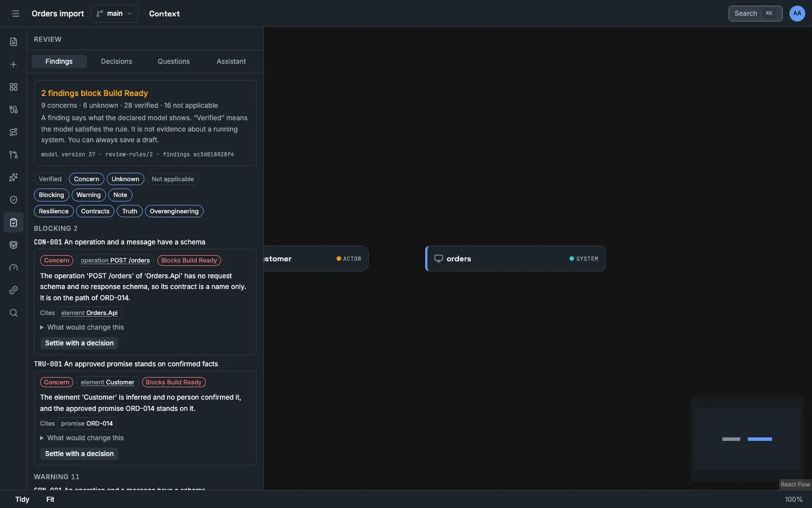The image size is (812, 508).
Task: Click the stacked boxes icon in sidebar
Action: click(x=14, y=245)
